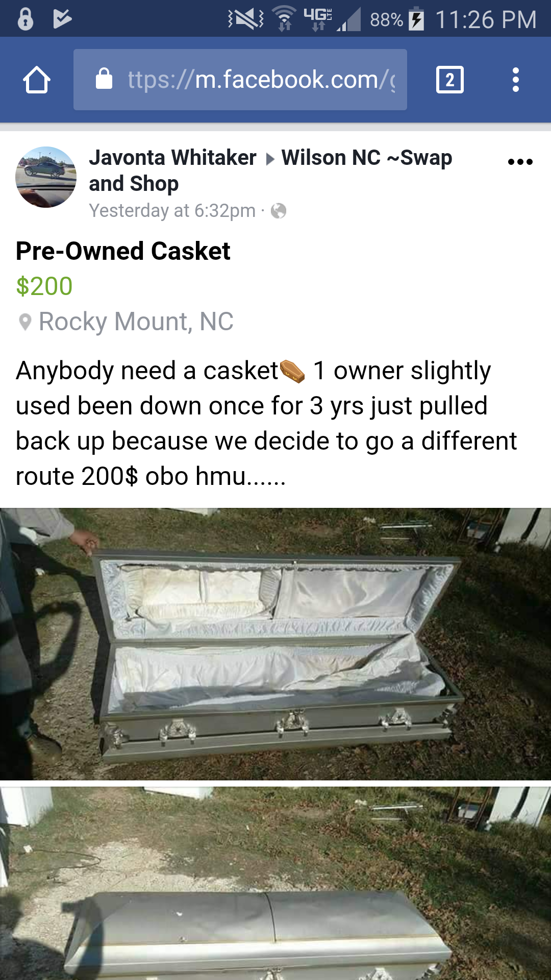Tap the Wi-Fi icon in status bar
The width and height of the screenshot is (551, 980).
[x=284, y=18]
